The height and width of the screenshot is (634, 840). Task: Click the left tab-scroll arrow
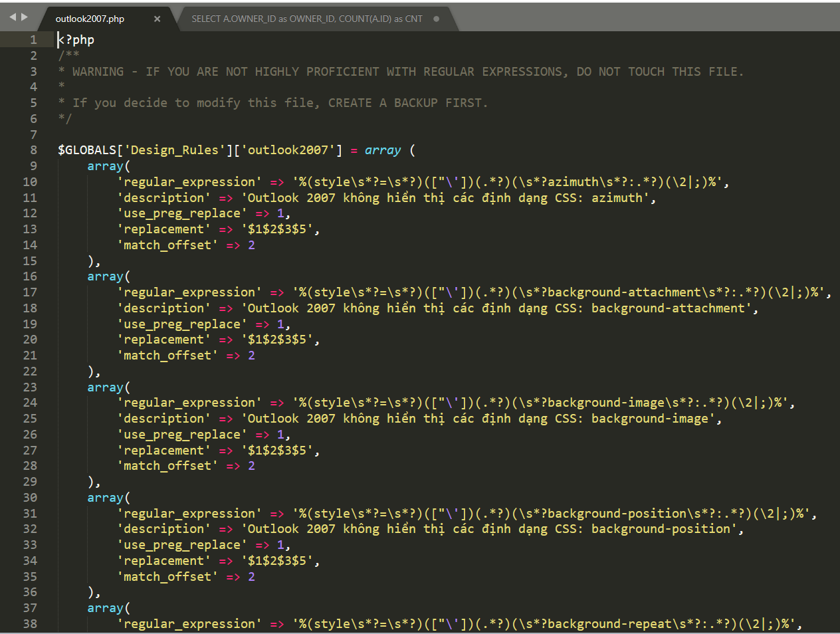coord(13,17)
